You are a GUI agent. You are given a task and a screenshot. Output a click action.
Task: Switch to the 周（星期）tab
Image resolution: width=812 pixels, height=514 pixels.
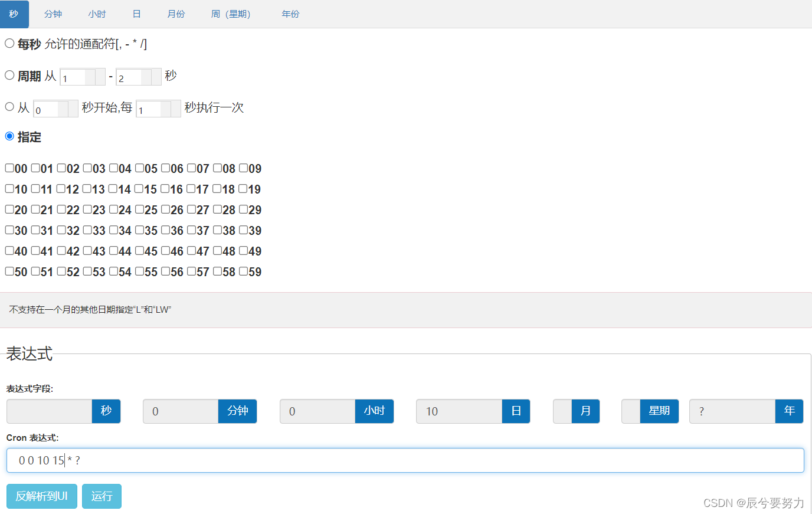(230, 14)
